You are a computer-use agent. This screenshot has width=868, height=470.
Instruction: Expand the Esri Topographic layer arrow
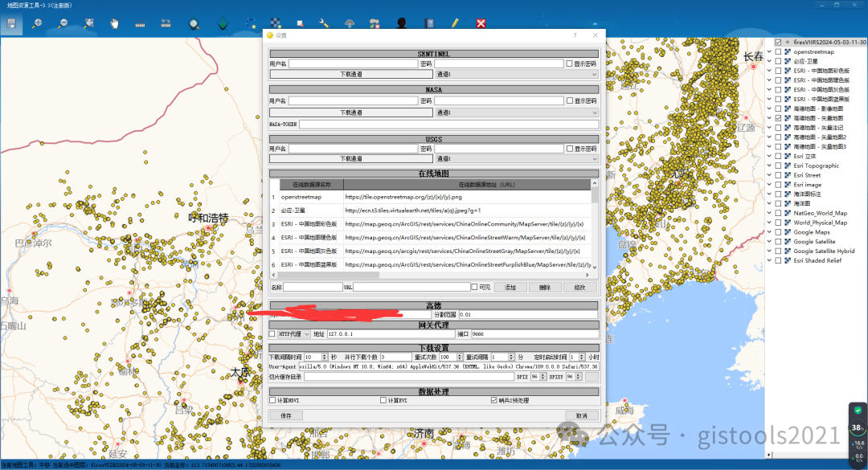tap(769, 166)
